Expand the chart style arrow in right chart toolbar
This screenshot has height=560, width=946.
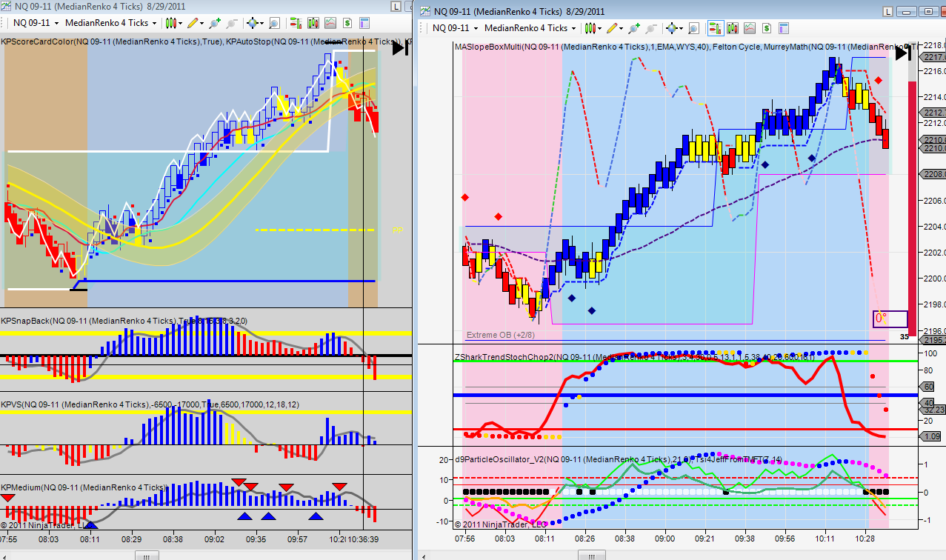[599, 29]
